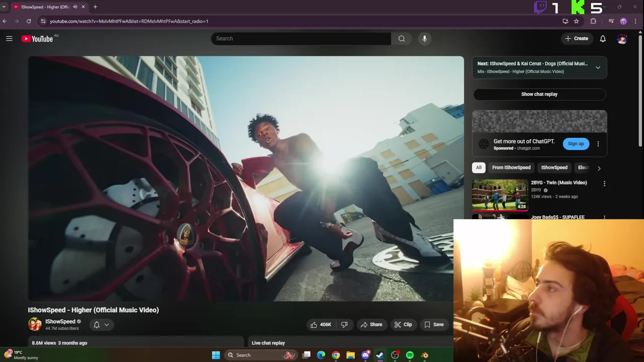This screenshot has height=362, width=644.
Task: Open Discord from taskbar
Action: pyautogui.click(x=365, y=355)
